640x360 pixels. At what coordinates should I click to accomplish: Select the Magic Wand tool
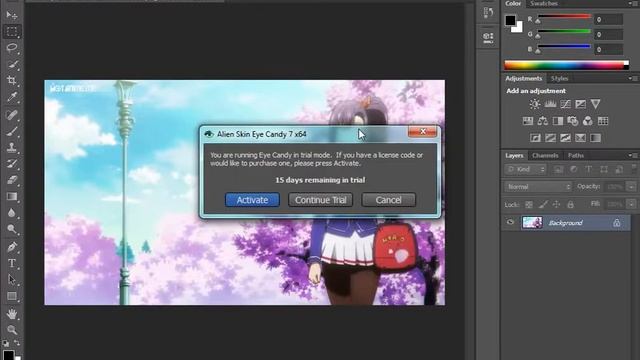coord(12,64)
